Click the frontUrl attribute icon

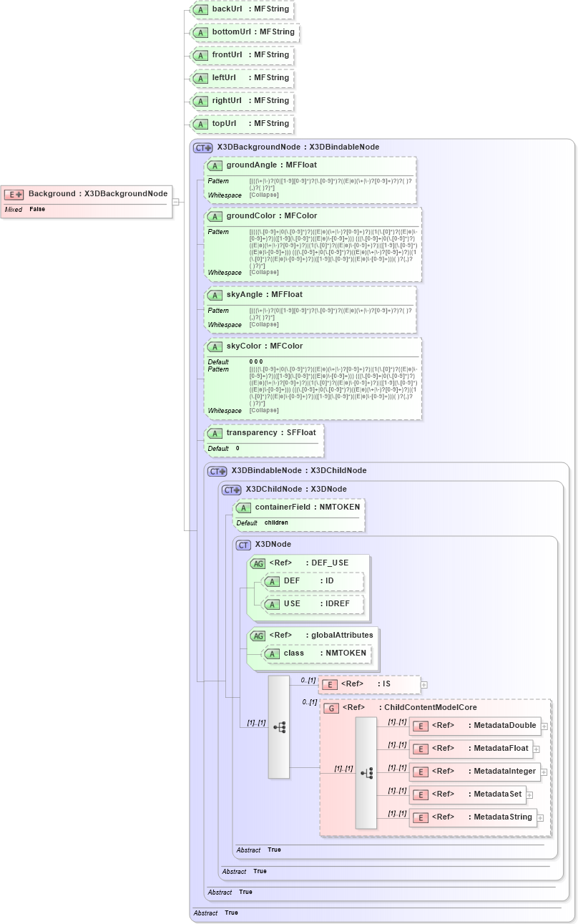coord(201,55)
